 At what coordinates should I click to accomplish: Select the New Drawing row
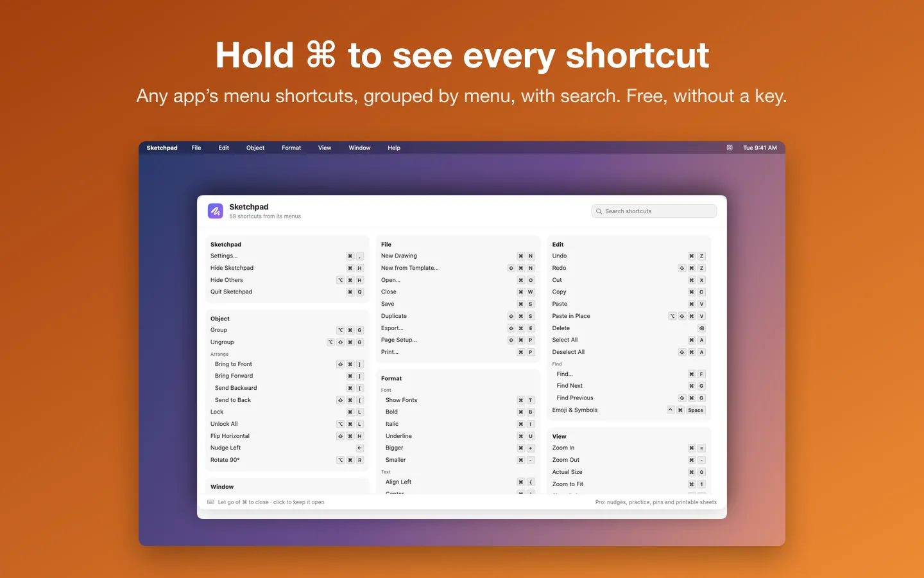(x=458, y=256)
